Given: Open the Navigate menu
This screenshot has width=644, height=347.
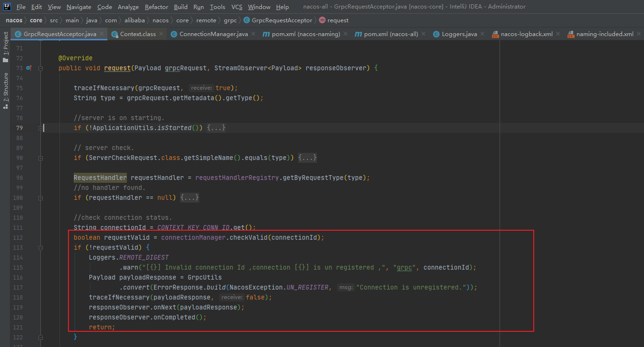Looking at the screenshot, I should pos(79,7).
